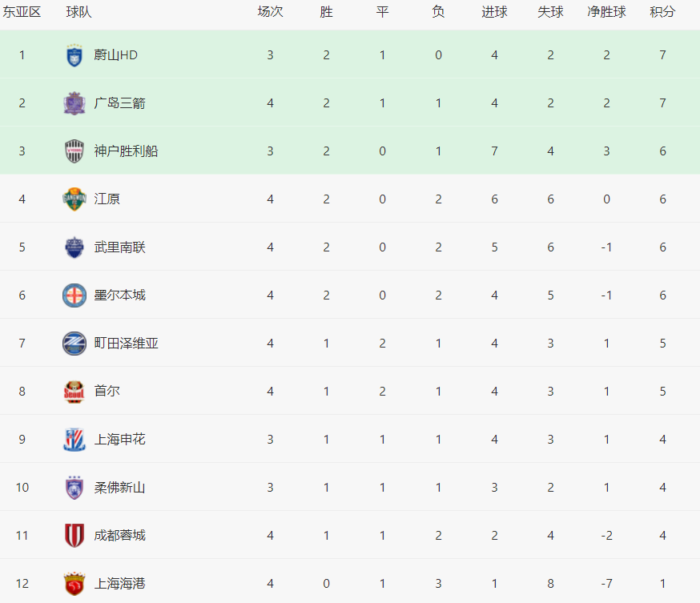Click the 町田泽维亚 team logo
Viewport: 700px width, 603px height.
[74, 344]
